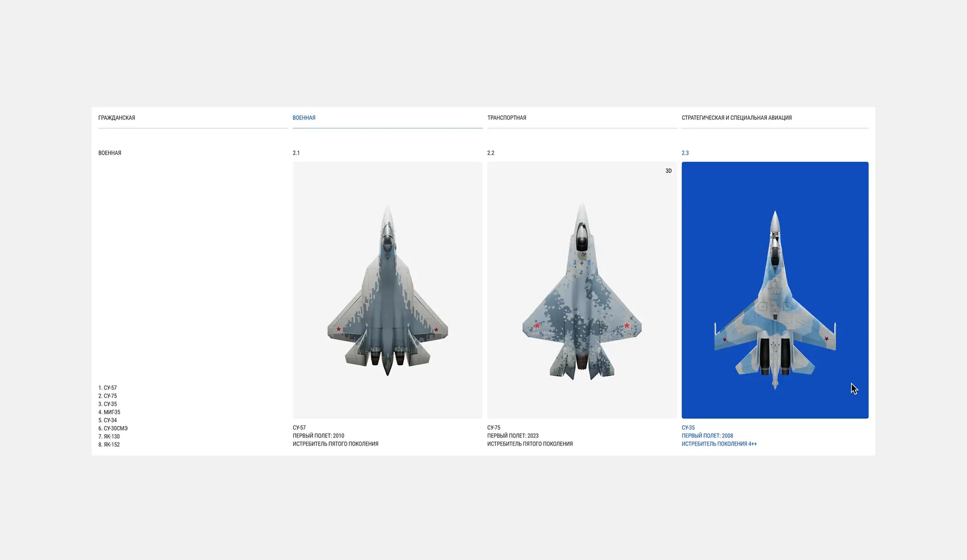This screenshot has height=560, width=967.
Task: Click the СУ-57 caption title
Action: (x=299, y=427)
